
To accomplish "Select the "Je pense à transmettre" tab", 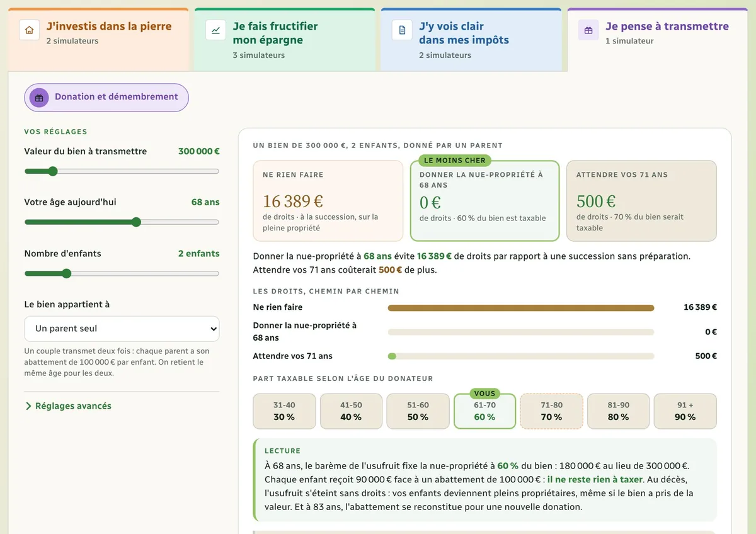I will tap(658, 40).
